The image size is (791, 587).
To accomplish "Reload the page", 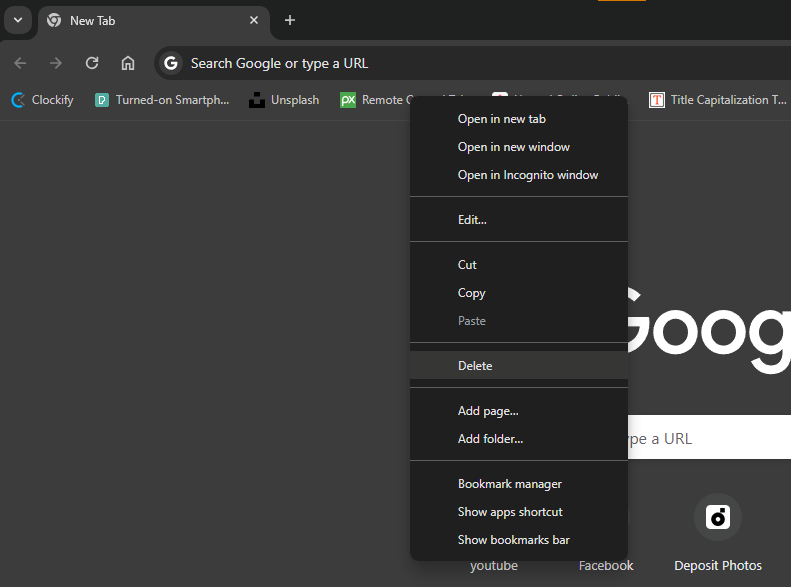I will (92, 63).
